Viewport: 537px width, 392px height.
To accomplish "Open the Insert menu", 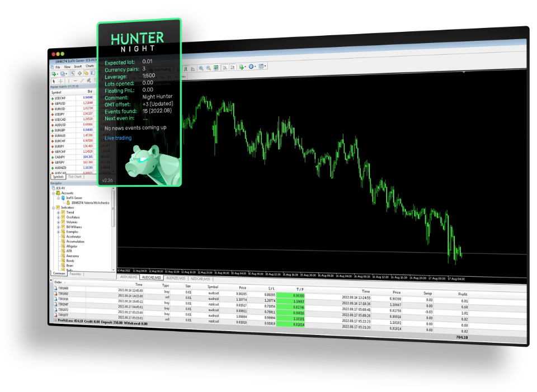I will (x=78, y=67).
